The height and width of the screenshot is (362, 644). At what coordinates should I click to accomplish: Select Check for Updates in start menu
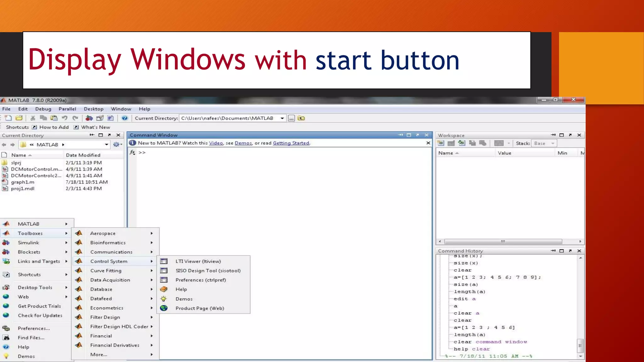click(x=36, y=315)
